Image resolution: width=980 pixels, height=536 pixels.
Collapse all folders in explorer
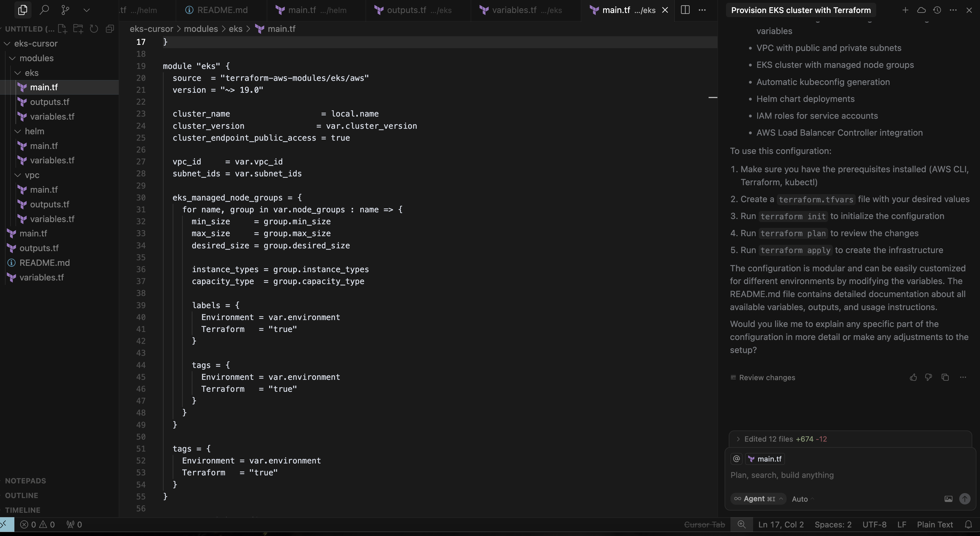coord(110,29)
